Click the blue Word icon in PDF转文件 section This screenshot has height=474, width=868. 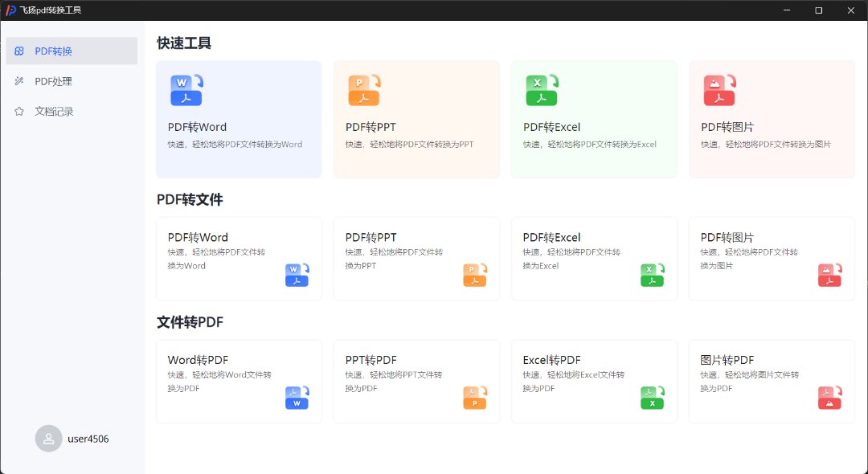297,275
